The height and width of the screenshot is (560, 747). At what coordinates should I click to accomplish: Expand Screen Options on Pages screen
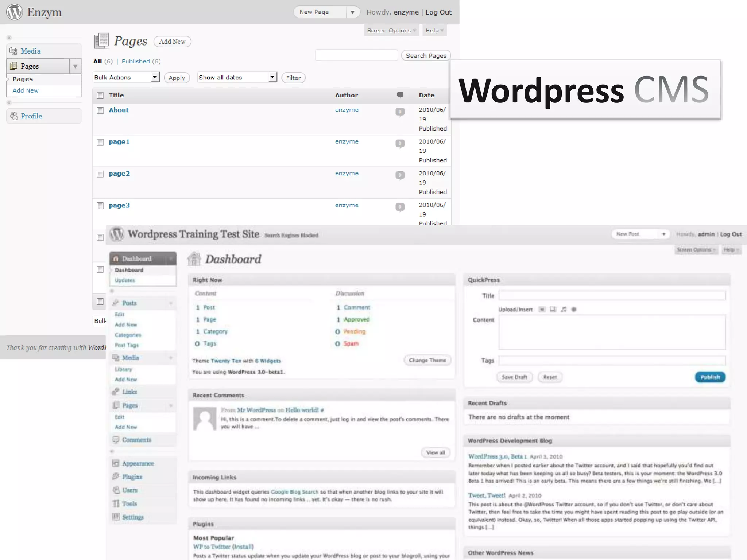click(391, 30)
